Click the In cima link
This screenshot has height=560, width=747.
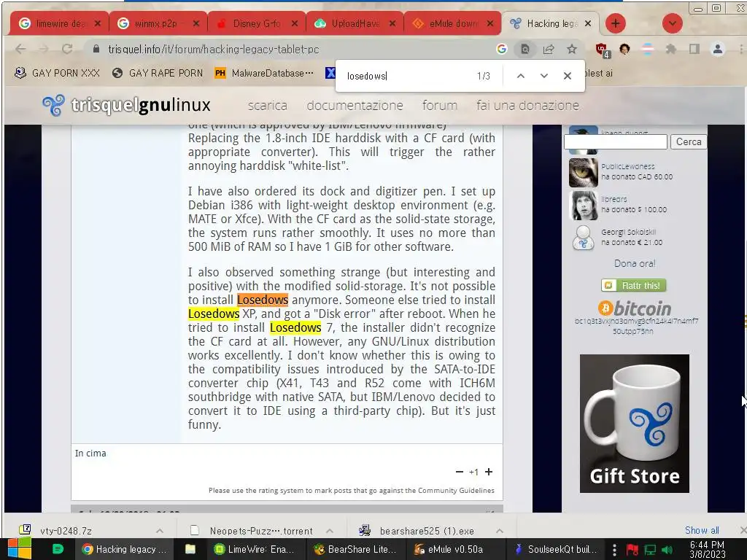pyautogui.click(x=90, y=454)
